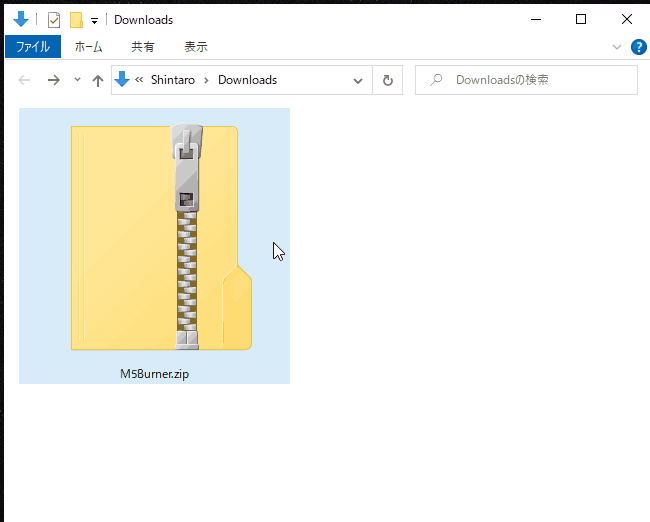Open the ファイル menu tab
The height and width of the screenshot is (522, 650).
(33, 46)
